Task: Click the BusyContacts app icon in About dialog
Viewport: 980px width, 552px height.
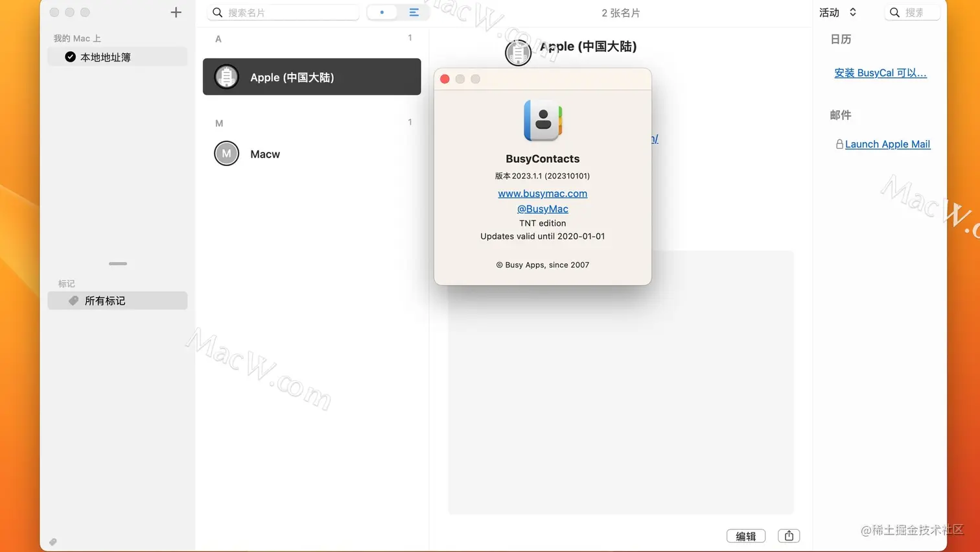Action: click(542, 121)
